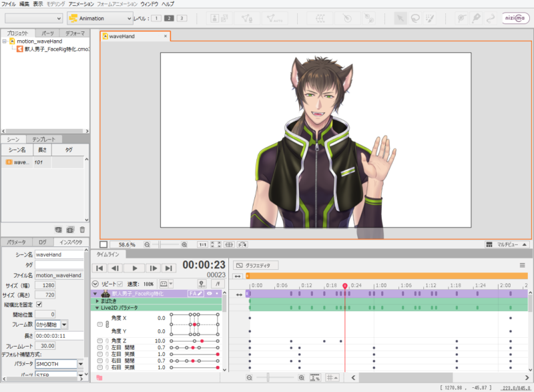Collapse the motion_waveHand project tree node
The height and width of the screenshot is (392, 534).
pyautogui.click(x=5, y=41)
